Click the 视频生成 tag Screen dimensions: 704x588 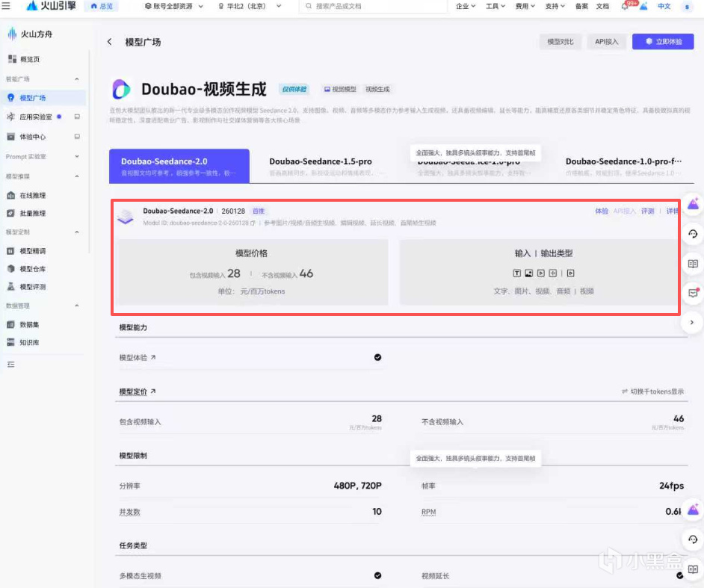[377, 90]
